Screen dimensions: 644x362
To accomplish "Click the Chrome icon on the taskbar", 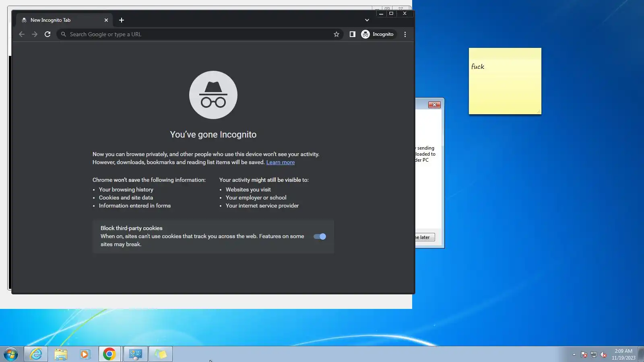I will click(x=109, y=354).
